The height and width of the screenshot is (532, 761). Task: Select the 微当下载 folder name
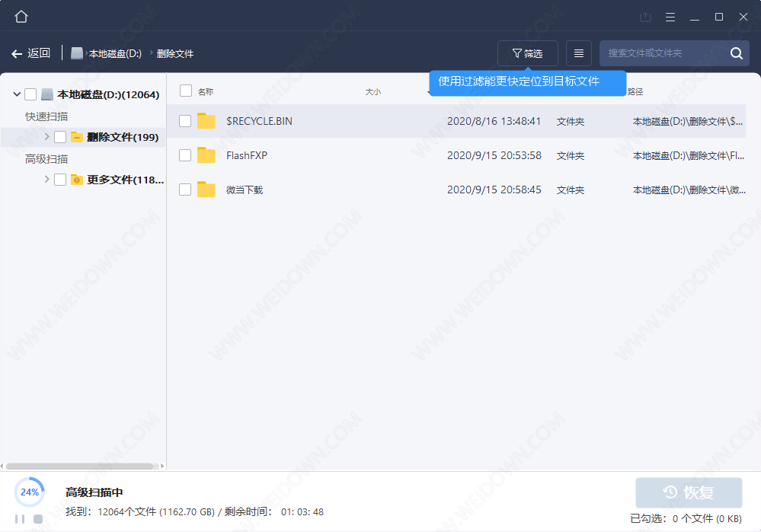point(245,190)
